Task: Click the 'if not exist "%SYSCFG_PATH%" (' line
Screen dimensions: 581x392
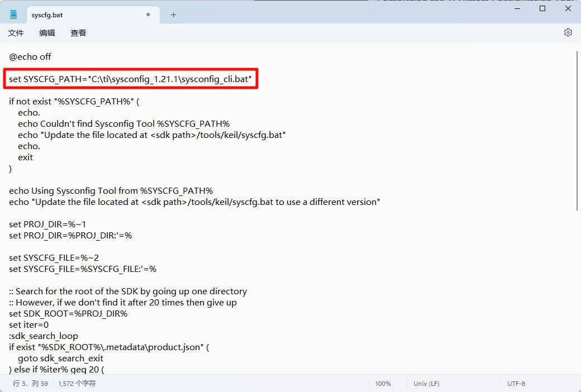Action: point(74,102)
